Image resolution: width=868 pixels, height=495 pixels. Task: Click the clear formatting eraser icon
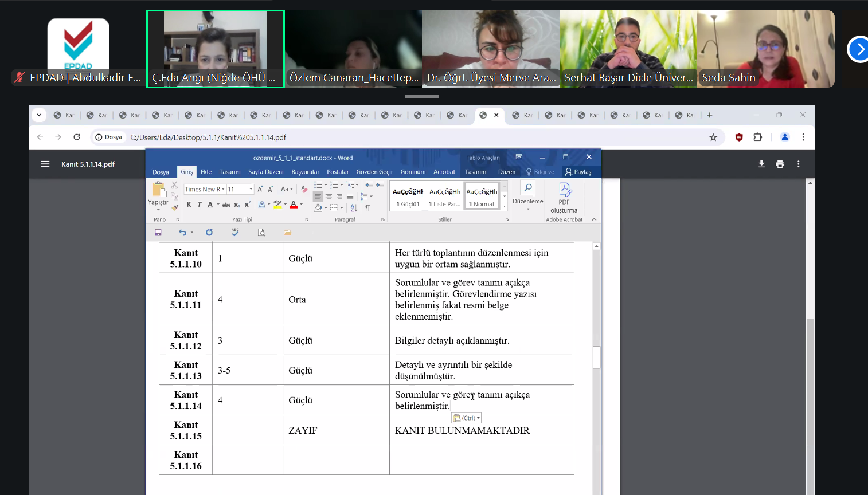[304, 189]
